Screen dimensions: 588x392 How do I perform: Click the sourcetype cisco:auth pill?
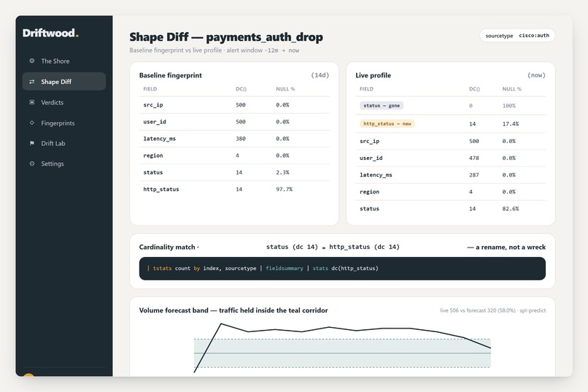[x=517, y=36]
